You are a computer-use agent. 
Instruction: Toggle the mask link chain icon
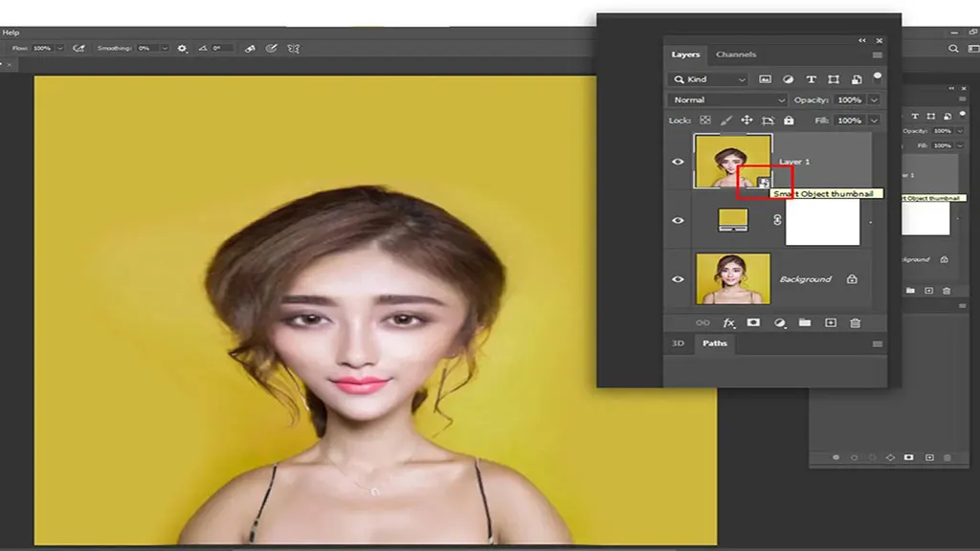coord(777,220)
